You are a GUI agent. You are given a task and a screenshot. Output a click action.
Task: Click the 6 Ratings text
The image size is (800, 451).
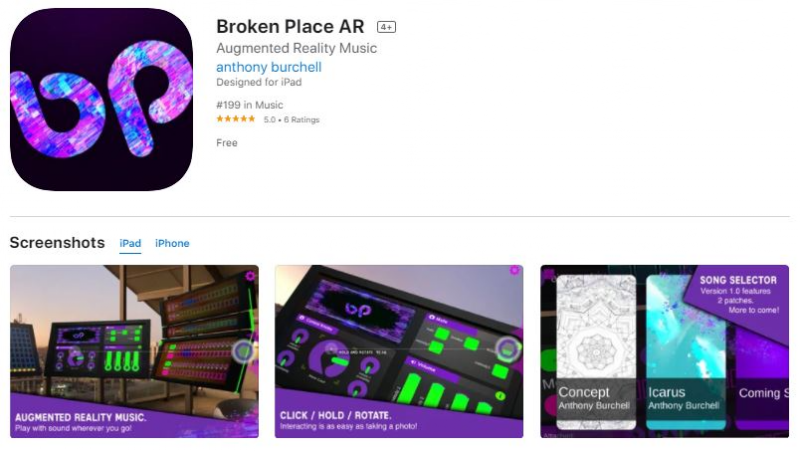pyautogui.click(x=302, y=119)
